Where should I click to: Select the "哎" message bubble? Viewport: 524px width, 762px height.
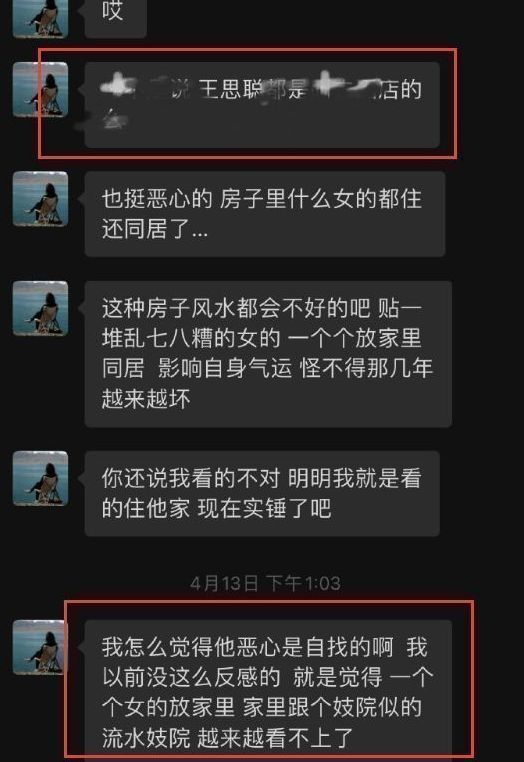tap(116, 18)
